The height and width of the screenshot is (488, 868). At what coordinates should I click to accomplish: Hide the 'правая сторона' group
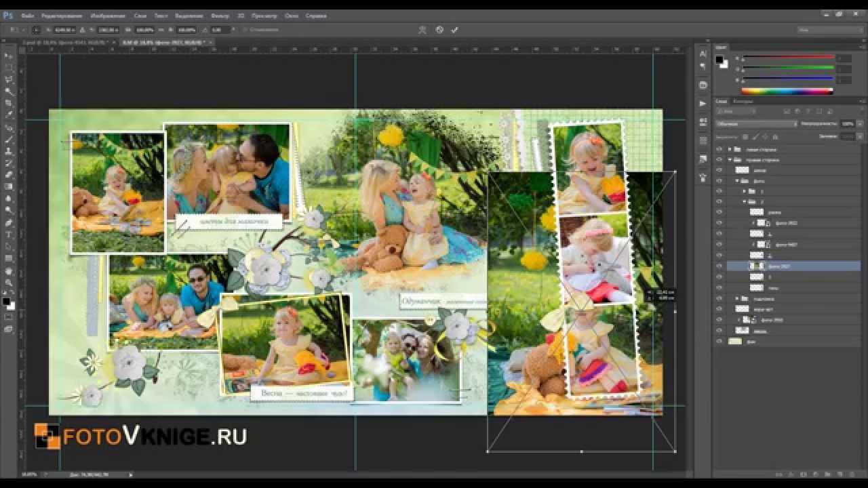[x=719, y=160]
